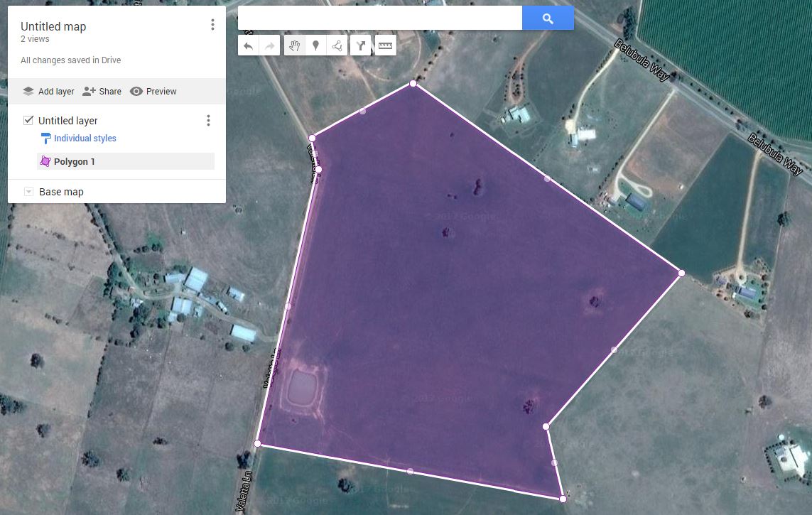Click inside the map search field
Viewport: 812px width, 515px height.
tap(377, 17)
